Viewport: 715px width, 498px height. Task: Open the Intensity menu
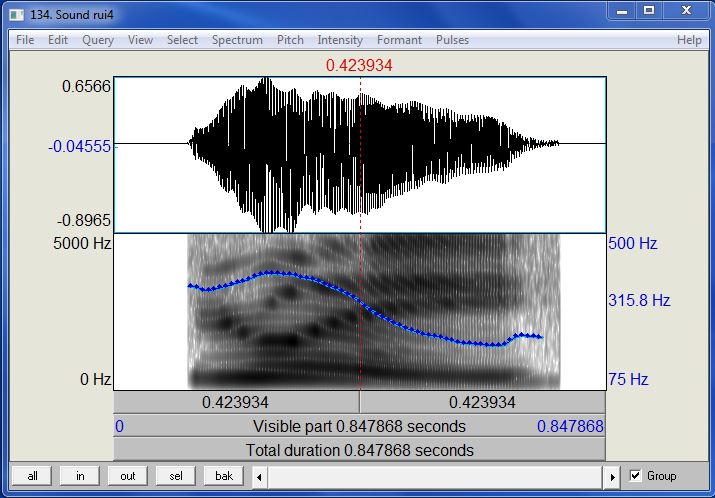[x=340, y=40]
